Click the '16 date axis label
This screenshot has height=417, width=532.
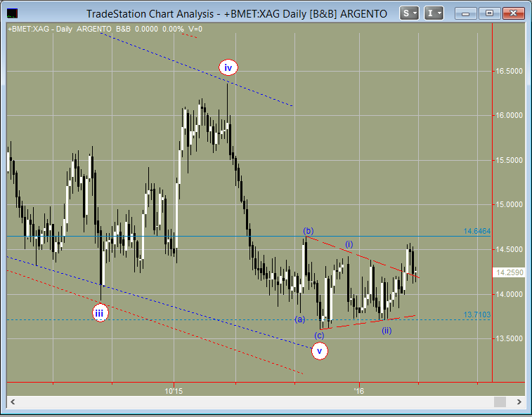(358, 391)
